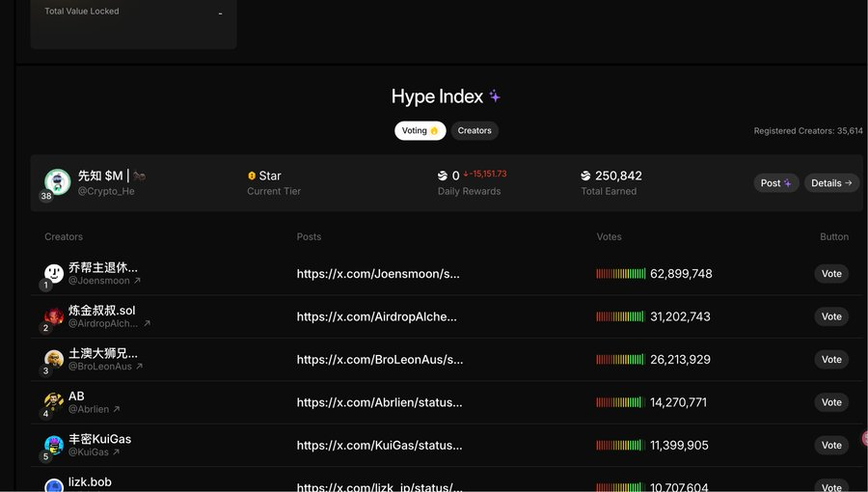Click the sparkle icon in Post button

click(787, 183)
